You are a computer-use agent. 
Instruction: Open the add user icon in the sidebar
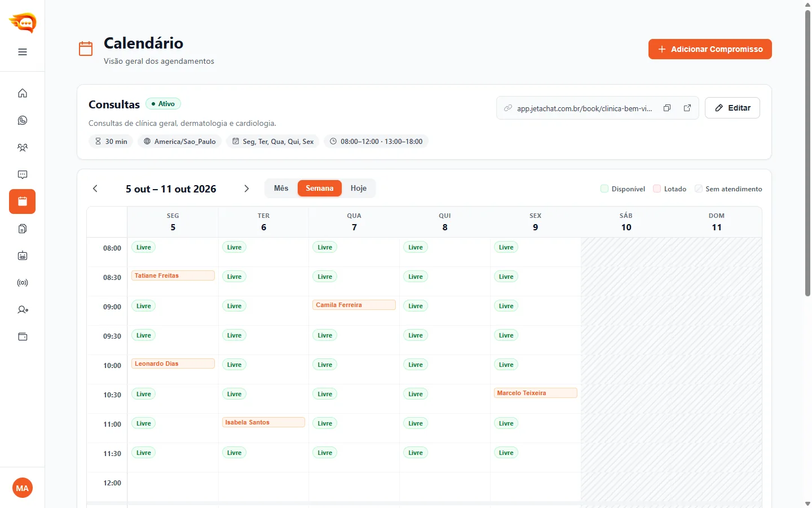pos(23,310)
